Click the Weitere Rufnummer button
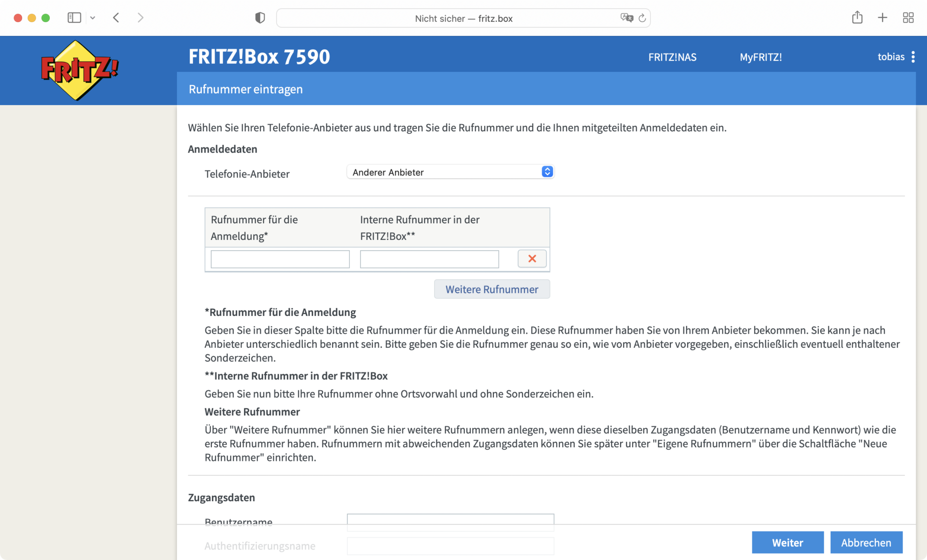Screen dimensions: 927x560 pos(492,289)
